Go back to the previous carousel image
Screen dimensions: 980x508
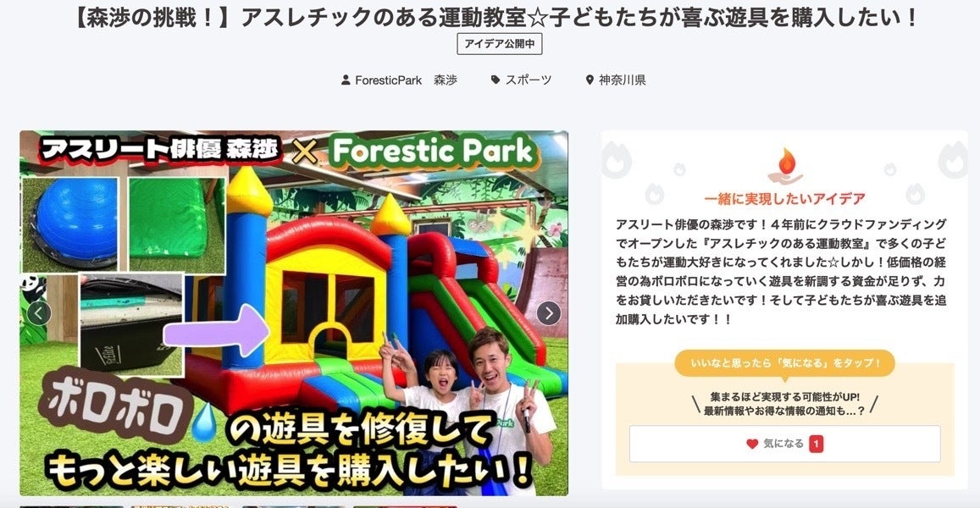point(39,313)
